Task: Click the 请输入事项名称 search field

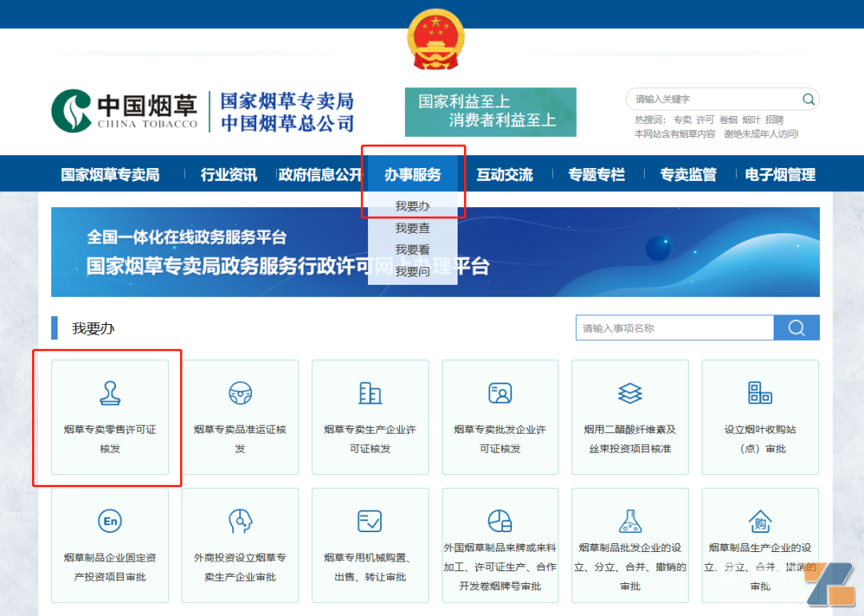Action: [x=674, y=328]
